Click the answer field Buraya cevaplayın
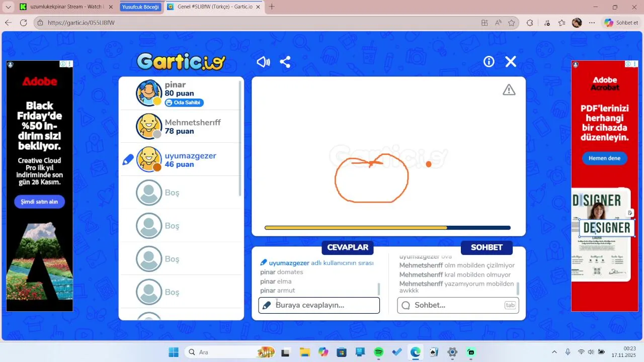 pyautogui.click(x=319, y=305)
